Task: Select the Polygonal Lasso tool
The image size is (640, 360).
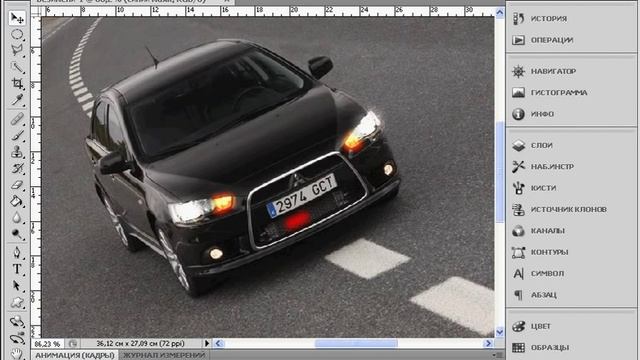Action: [17, 50]
